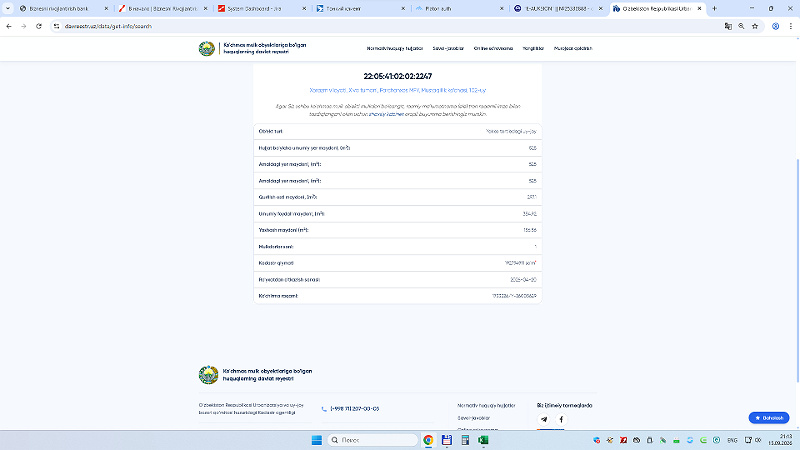Click the translate page icon

pos(728,26)
